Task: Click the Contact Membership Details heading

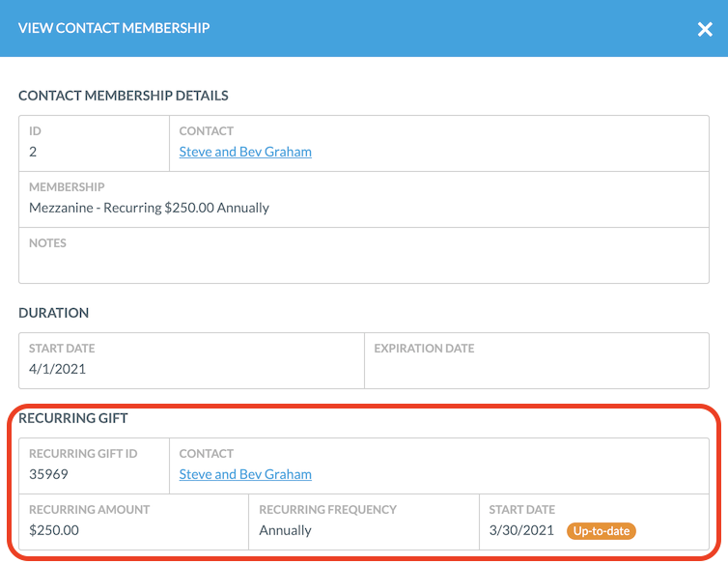Action: [124, 96]
